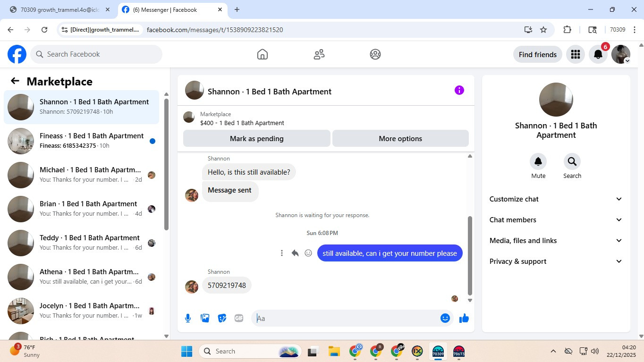Viewport: 644px width, 362px height.
Task: Open the Brian conversation in the list
Action: (x=82, y=209)
